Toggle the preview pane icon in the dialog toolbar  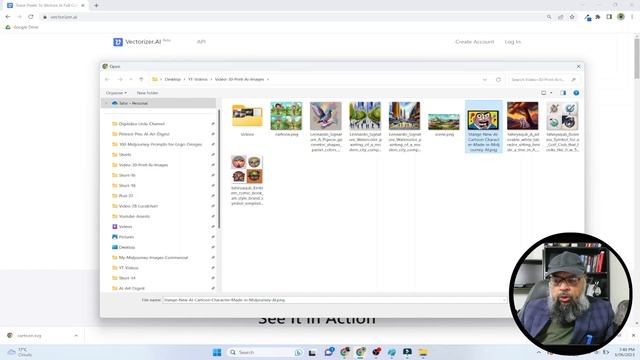(x=563, y=93)
